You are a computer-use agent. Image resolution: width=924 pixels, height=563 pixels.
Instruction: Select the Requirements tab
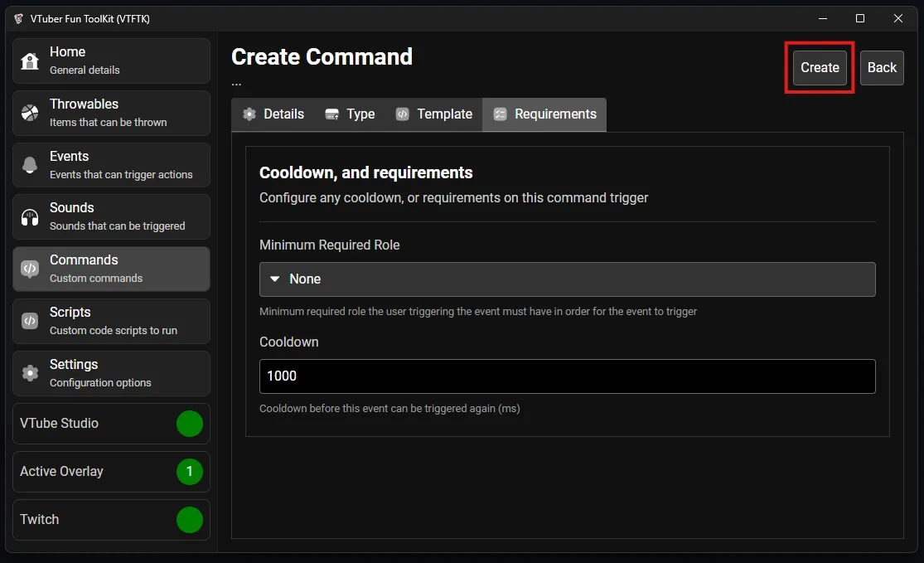click(x=544, y=114)
